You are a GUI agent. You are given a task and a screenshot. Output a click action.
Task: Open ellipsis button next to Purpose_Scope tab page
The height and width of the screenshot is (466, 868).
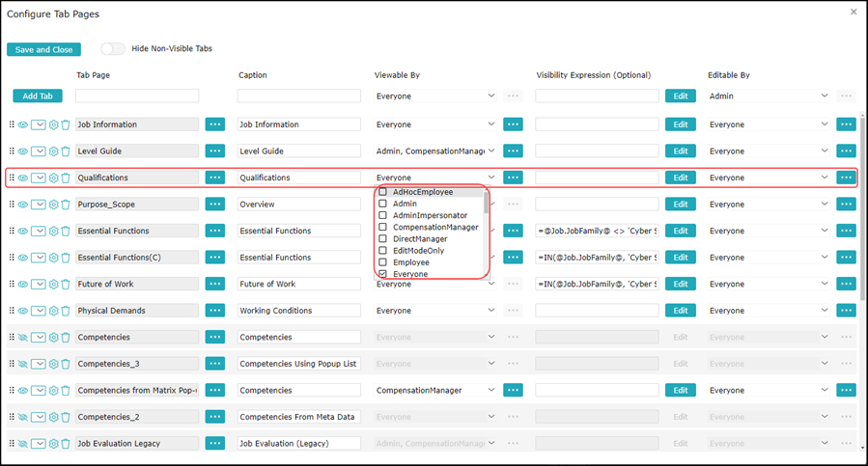[214, 205]
